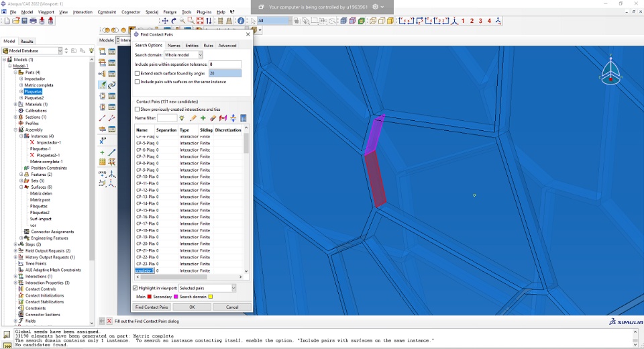Toggle the Highlight in viewport checkbox
644x349 pixels.
[x=136, y=288]
